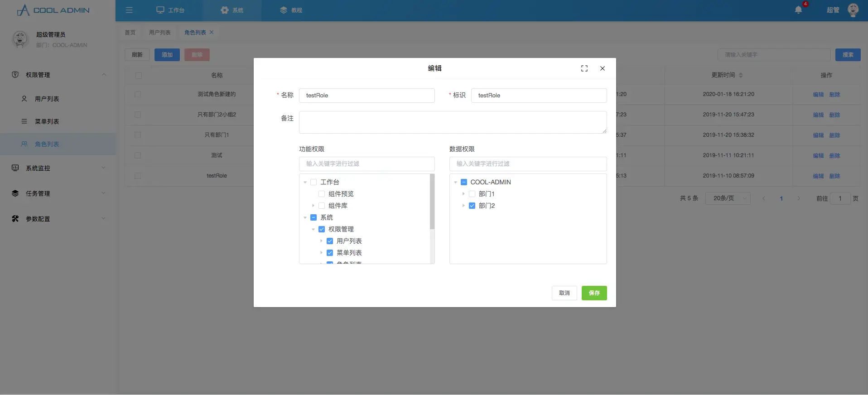Uncheck the 用户列表 permission checkbox
868x395 pixels.
coord(330,241)
